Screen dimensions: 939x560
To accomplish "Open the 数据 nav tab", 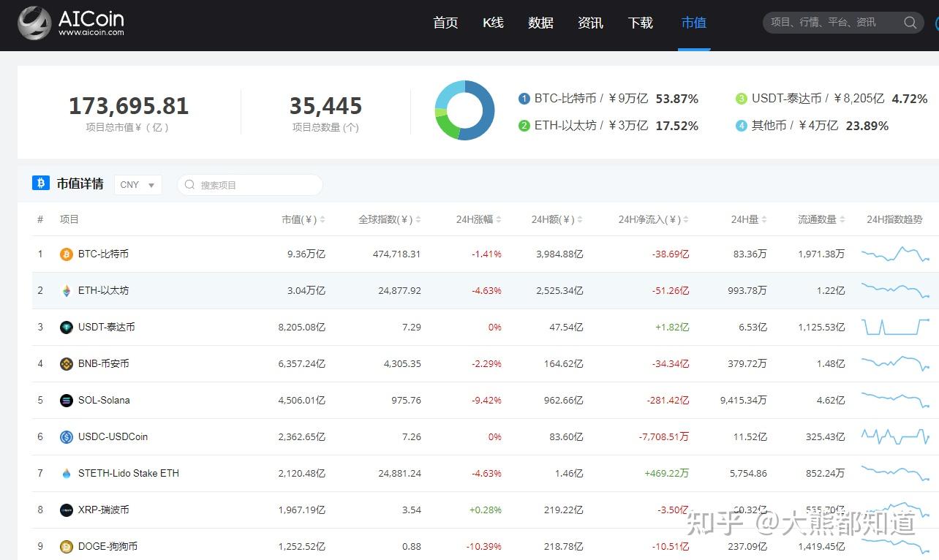I will (540, 23).
